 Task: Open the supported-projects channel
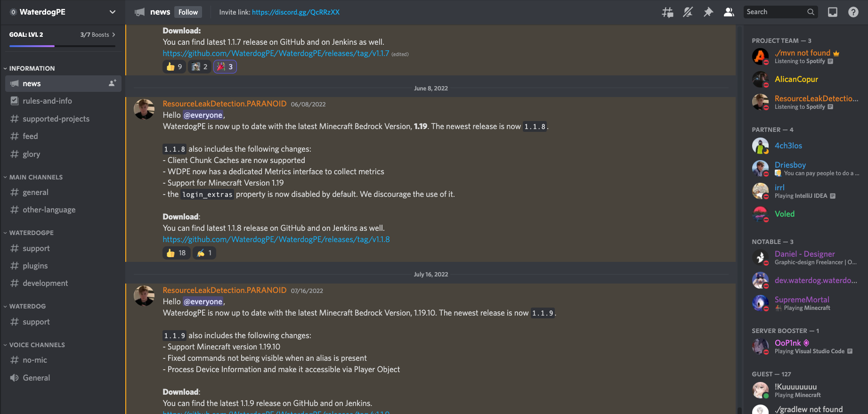[56, 119]
